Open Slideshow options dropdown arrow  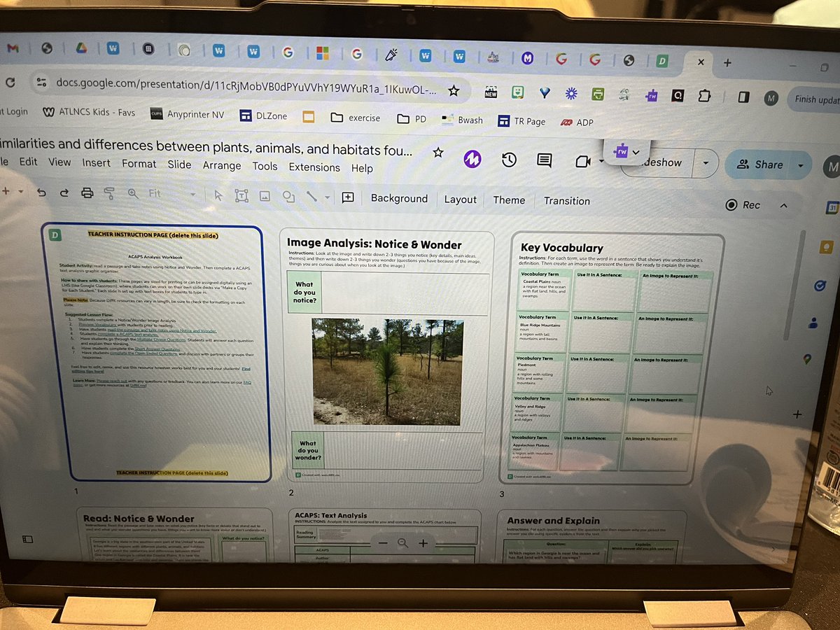click(x=706, y=164)
